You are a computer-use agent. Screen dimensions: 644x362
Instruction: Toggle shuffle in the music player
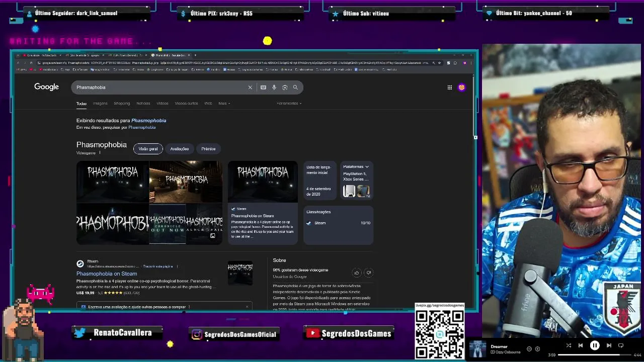(x=569, y=345)
